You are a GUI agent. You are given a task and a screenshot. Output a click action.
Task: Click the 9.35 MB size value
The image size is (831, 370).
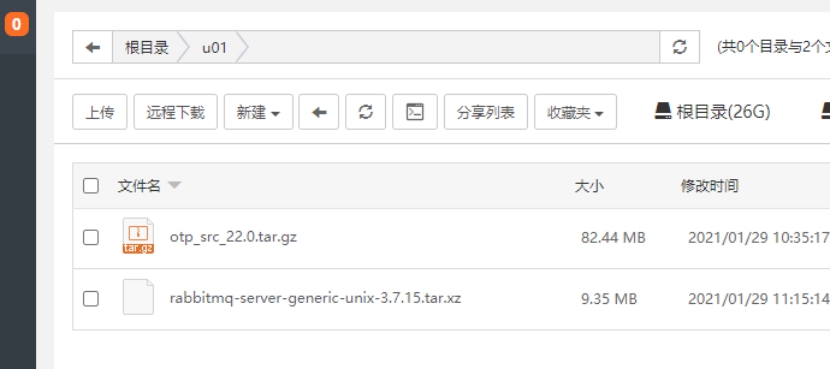609,299
